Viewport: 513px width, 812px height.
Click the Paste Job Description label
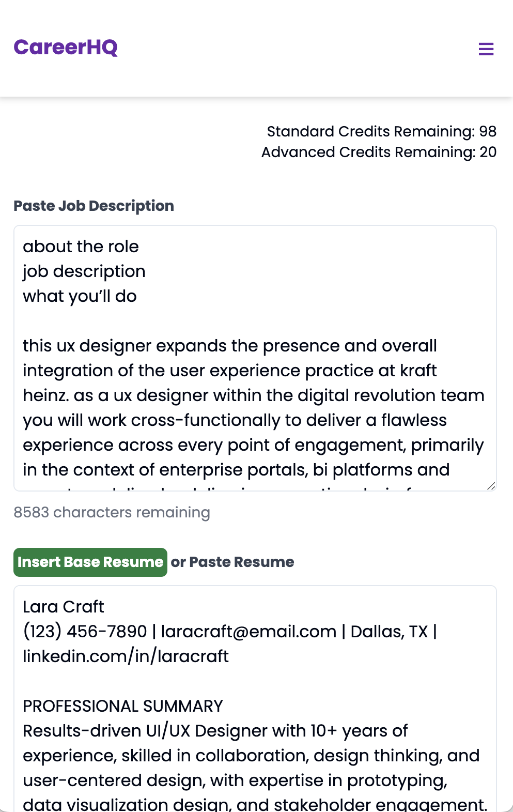point(94,206)
